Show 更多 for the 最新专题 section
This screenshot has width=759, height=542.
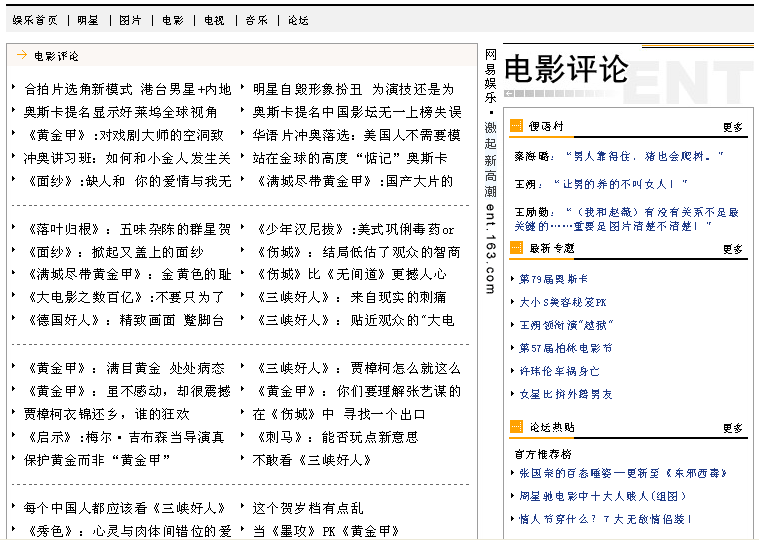click(x=733, y=248)
